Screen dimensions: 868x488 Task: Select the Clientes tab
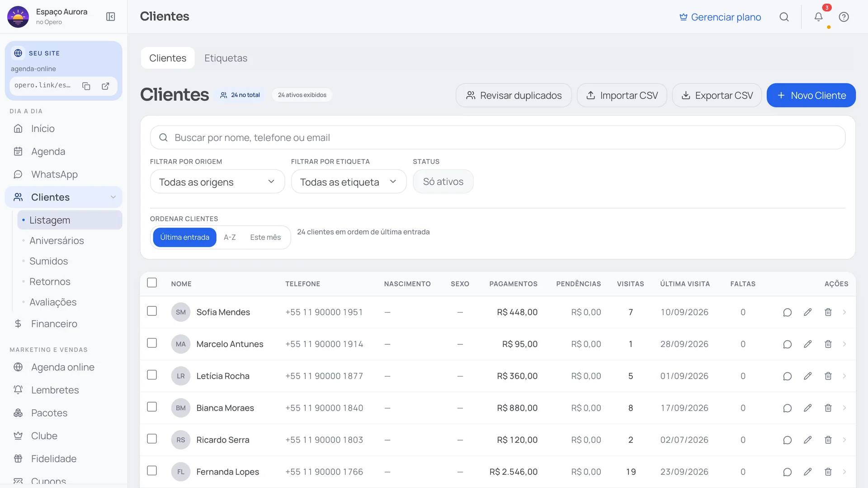click(168, 58)
